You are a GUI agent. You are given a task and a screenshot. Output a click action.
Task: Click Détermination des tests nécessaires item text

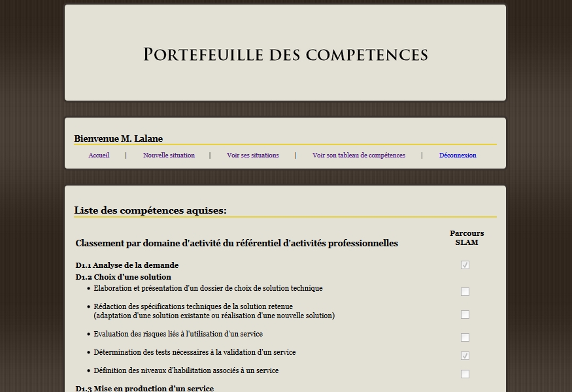pos(194,352)
